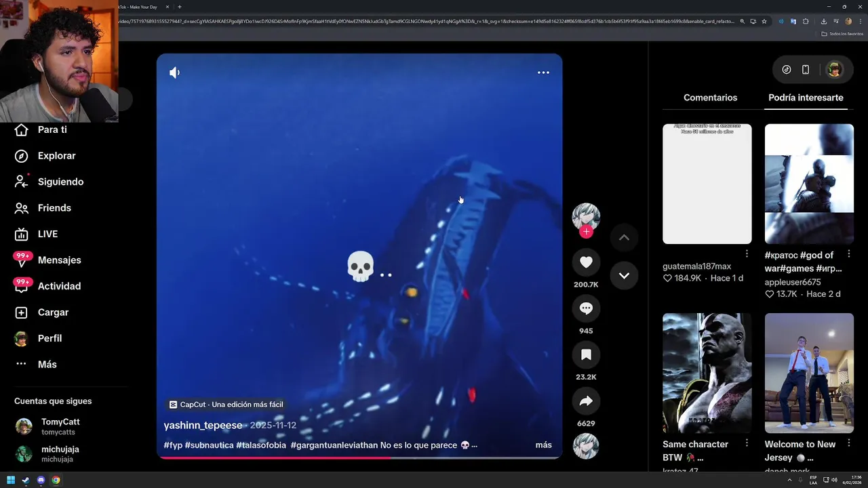Mute the video with the speaker icon
The height and width of the screenshot is (488, 868).
174,73
